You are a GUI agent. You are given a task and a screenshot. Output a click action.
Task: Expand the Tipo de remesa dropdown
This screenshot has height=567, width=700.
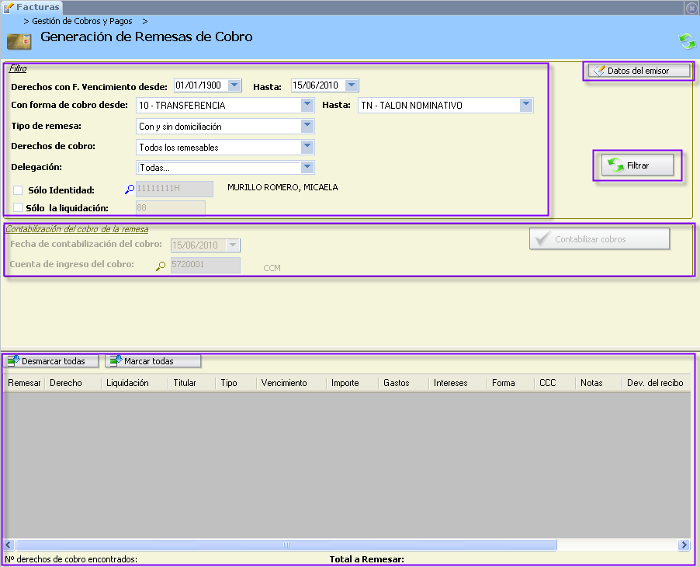click(307, 126)
